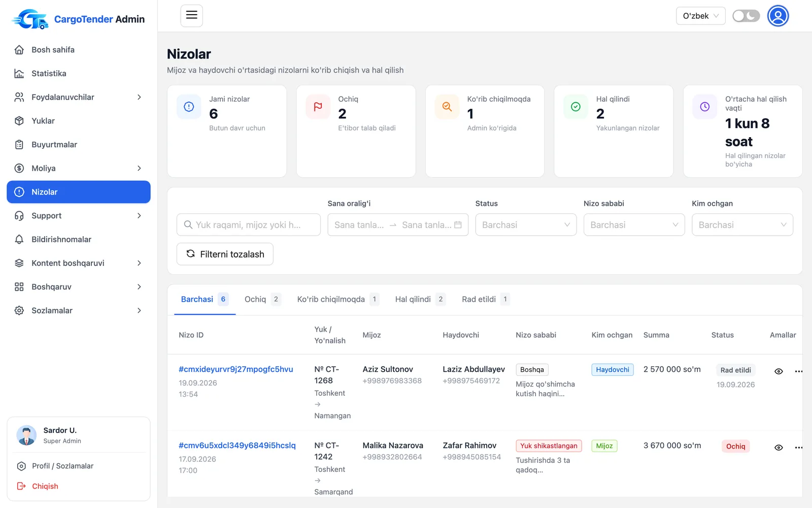Click the Profil / Sozlamalar hexagon icon
Viewport: 812px width, 508px height.
click(x=21, y=466)
